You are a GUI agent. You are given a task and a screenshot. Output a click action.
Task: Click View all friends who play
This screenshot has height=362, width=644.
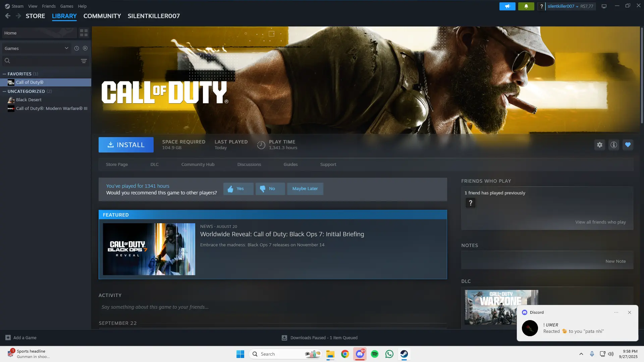[x=600, y=222]
